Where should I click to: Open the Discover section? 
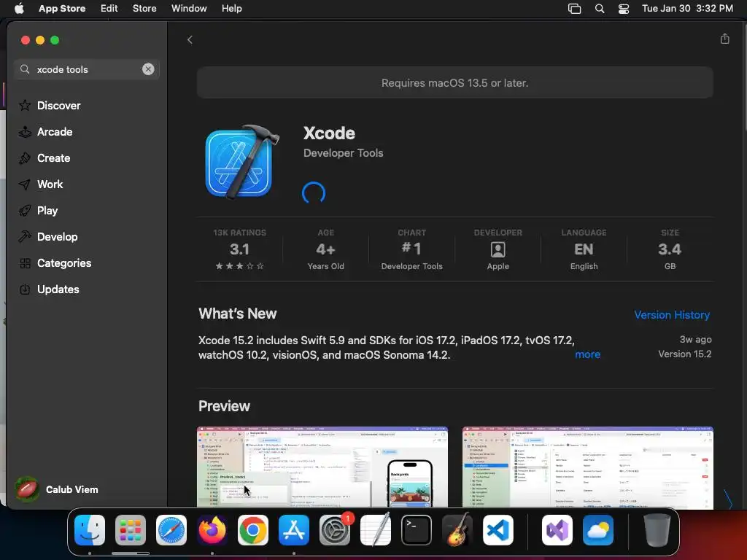(x=58, y=105)
